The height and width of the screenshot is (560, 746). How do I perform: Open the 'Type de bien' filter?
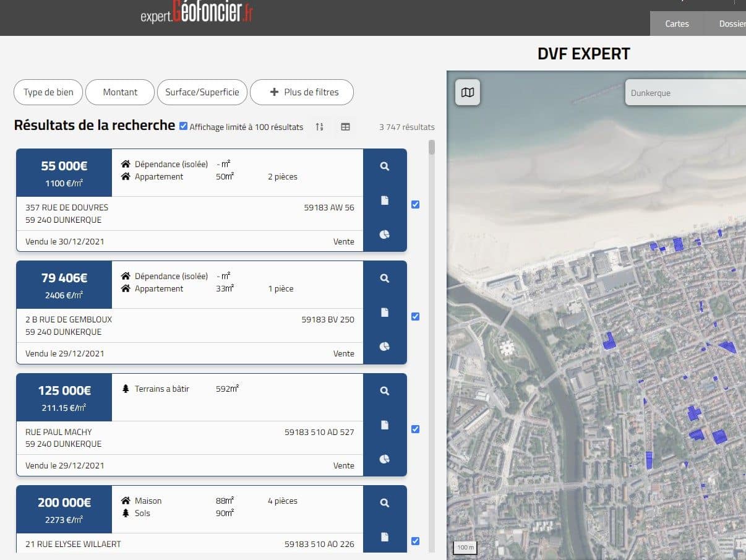(48, 92)
